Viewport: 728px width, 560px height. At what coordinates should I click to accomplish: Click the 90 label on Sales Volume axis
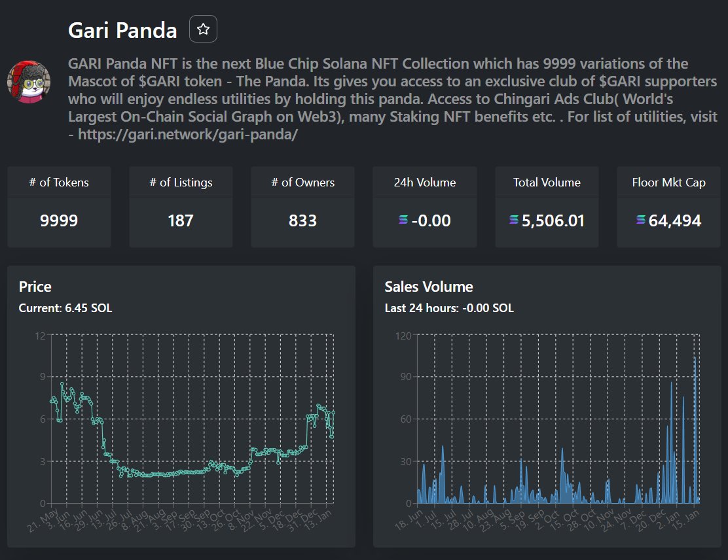pos(406,376)
